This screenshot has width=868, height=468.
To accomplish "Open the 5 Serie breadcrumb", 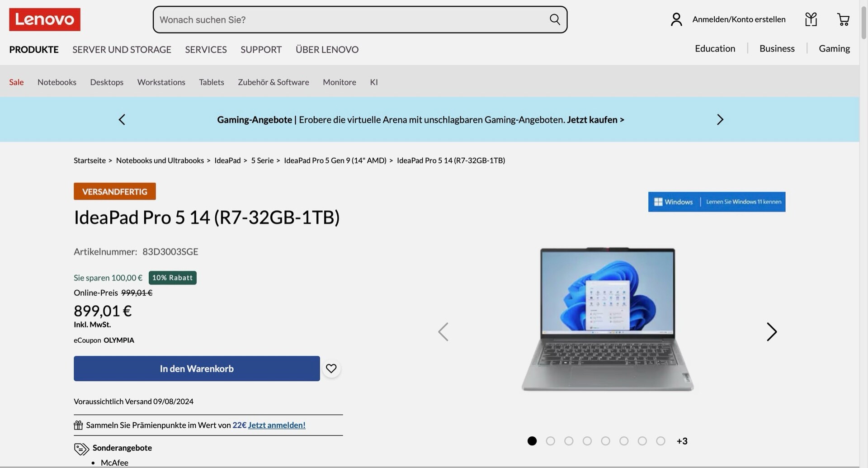I will pos(262,161).
